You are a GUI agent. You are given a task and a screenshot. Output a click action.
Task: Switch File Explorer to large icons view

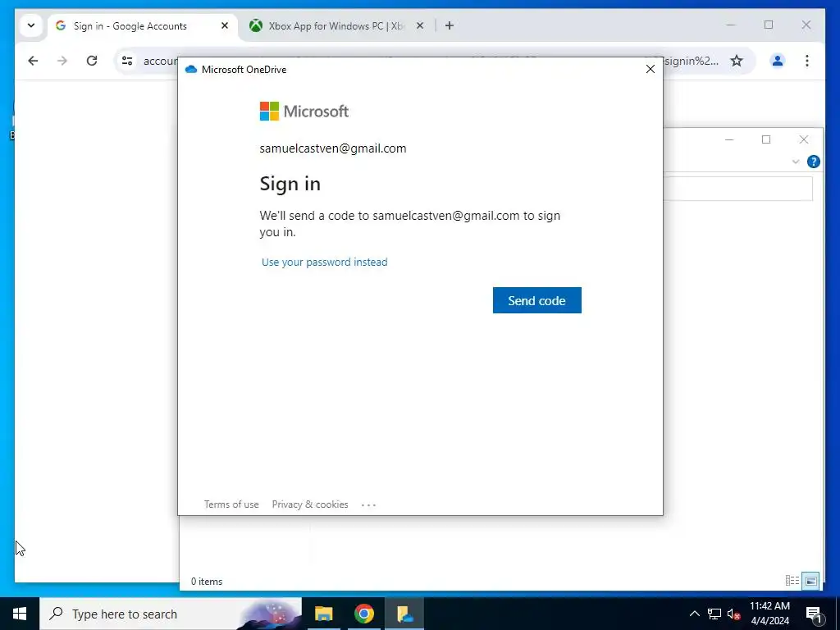coord(811,581)
